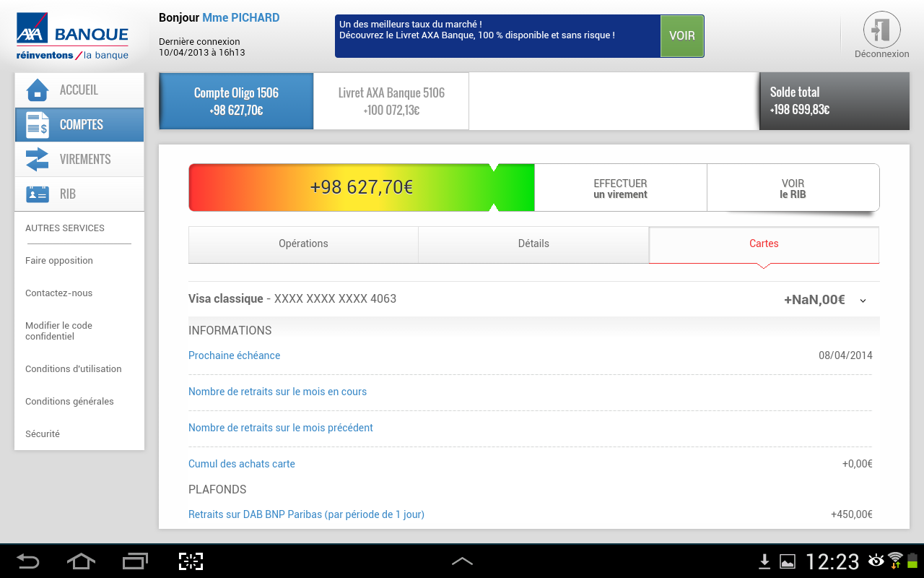
Task: Open Faire opposition link
Action: (x=59, y=261)
